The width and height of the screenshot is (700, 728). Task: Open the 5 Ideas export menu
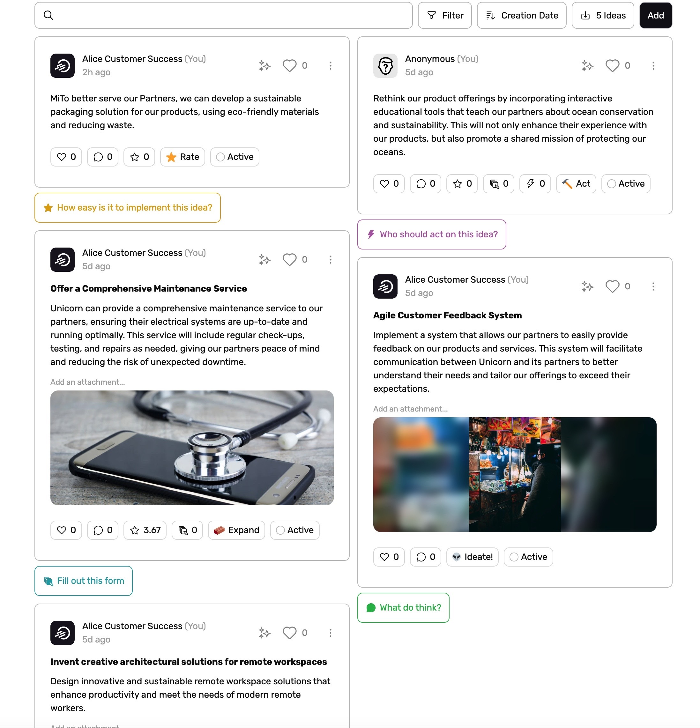pyautogui.click(x=603, y=16)
